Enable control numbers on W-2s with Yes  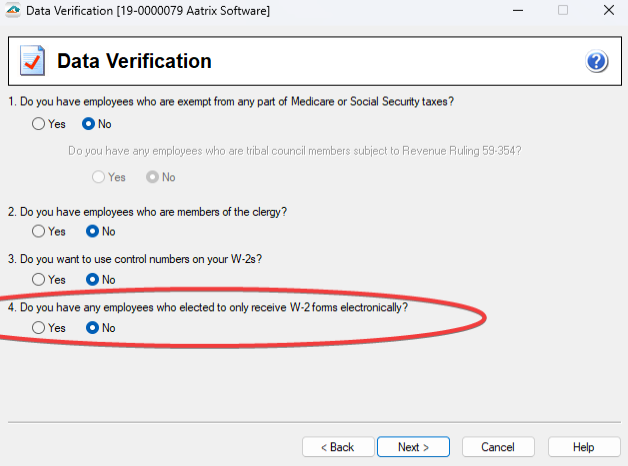pos(39,279)
